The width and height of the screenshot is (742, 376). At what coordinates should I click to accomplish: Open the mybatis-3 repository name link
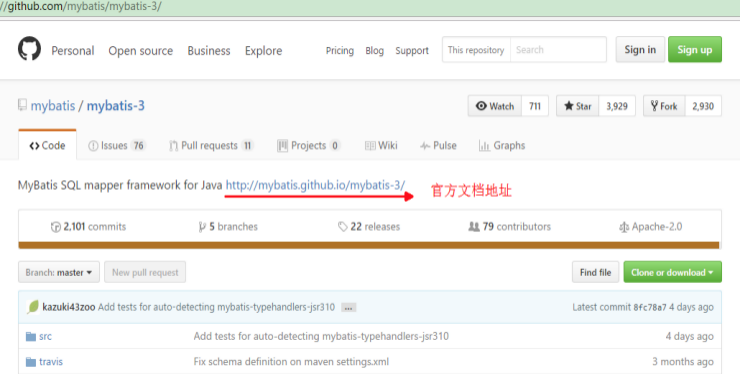115,105
